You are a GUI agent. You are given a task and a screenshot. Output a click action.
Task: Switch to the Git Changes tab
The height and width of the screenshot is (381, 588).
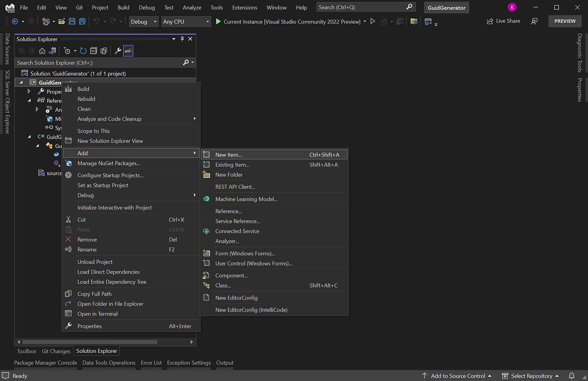(56, 351)
